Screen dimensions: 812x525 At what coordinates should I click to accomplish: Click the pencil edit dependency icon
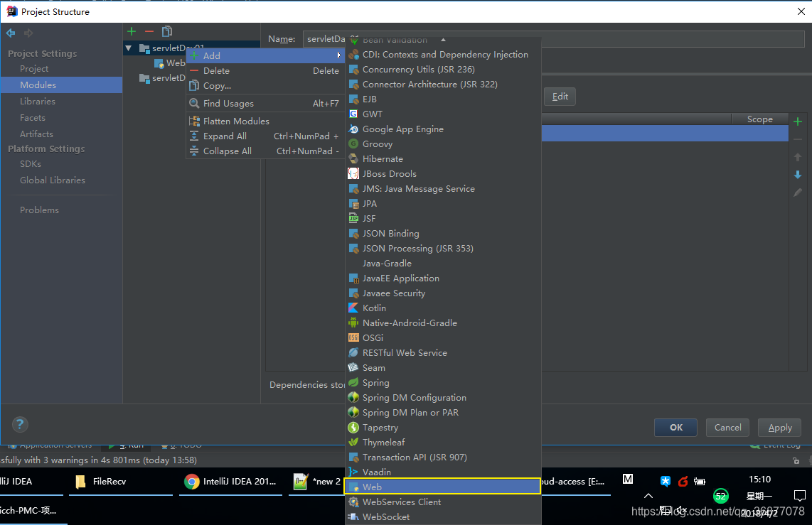[x=798, y=193]
